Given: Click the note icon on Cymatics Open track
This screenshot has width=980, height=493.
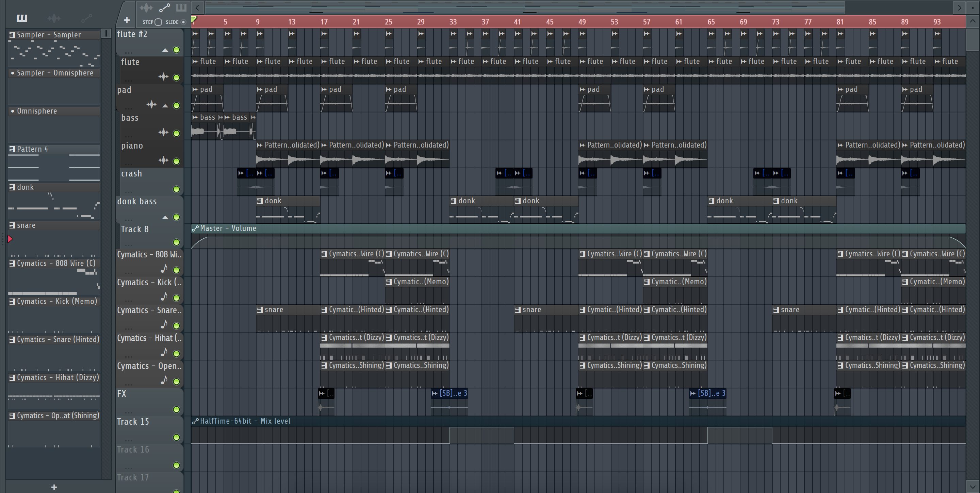Looking at the screenshot, I should pyautogui.click(x=164, y=380).
